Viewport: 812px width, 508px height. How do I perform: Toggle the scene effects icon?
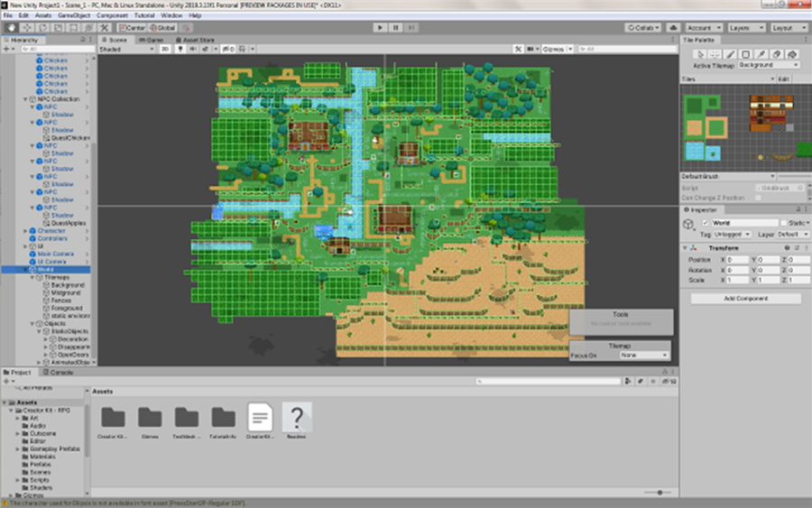tap(205, 50)
